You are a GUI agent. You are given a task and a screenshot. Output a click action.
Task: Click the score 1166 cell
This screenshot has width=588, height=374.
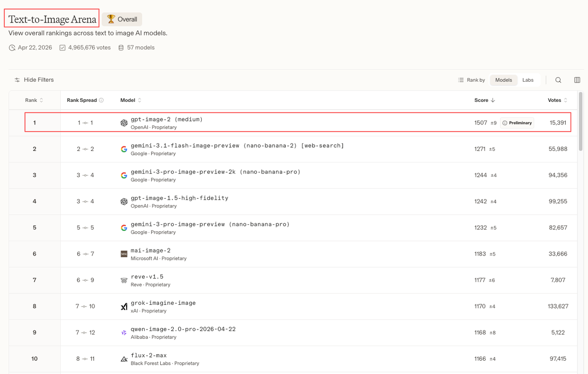tap(480, 359)
